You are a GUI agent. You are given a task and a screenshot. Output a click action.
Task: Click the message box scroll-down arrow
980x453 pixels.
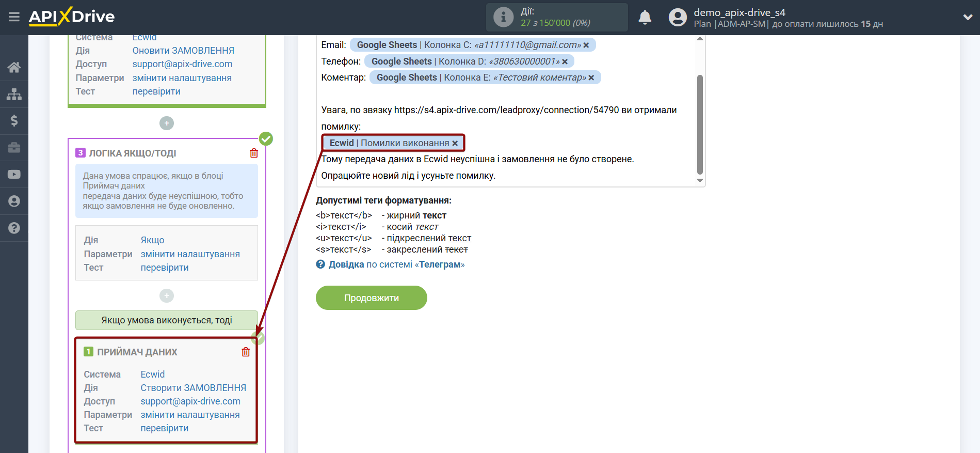tap(700, 180)
